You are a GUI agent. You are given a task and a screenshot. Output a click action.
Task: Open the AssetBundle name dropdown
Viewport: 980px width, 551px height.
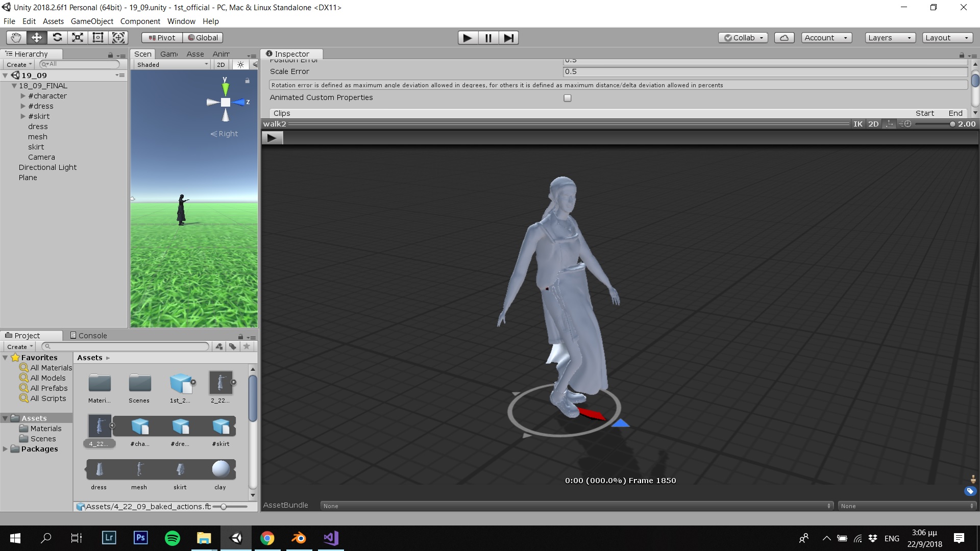pyautogui.click(x=577, y=506)
